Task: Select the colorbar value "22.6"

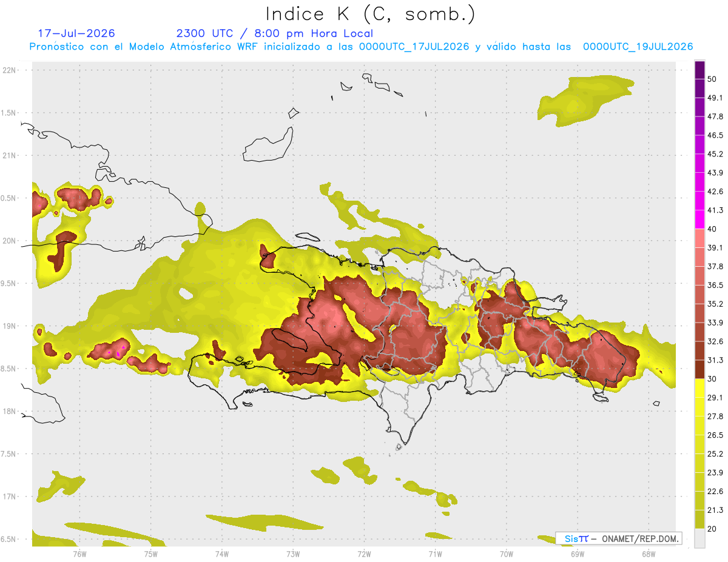Action: tap(715, 492)
